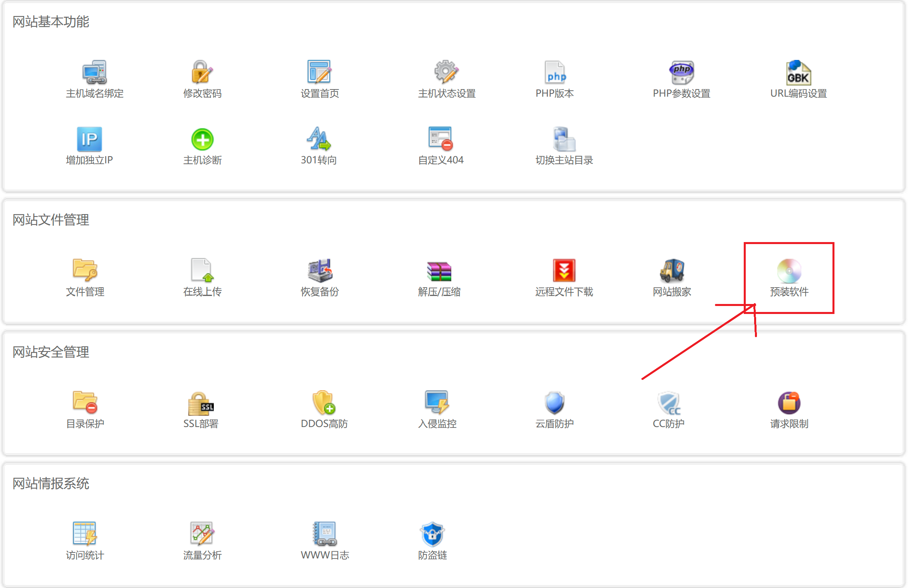The image size is (908, 588).
Task: Select the PHP版本 file icon
Action: (555, 72)
